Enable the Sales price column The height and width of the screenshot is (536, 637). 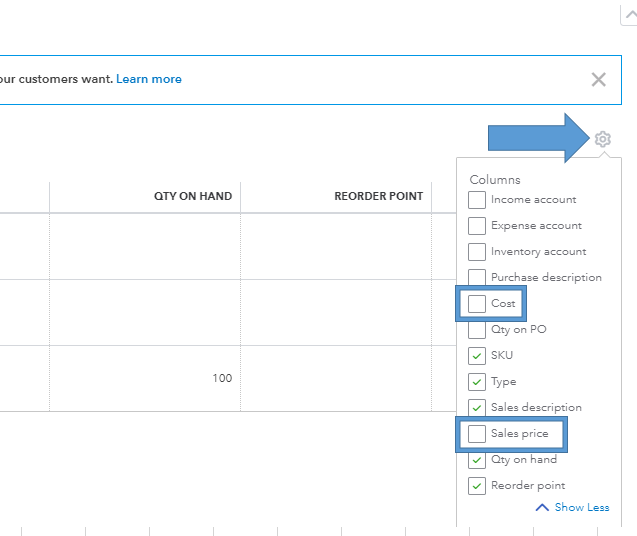tap(477, 434)
